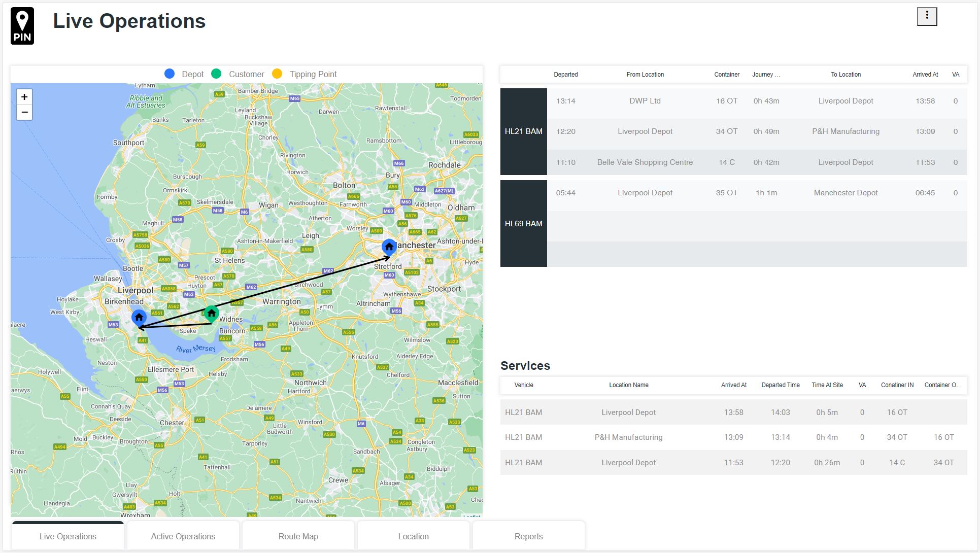Sort services by Time At Site header
980x553 pixels.
827,385
